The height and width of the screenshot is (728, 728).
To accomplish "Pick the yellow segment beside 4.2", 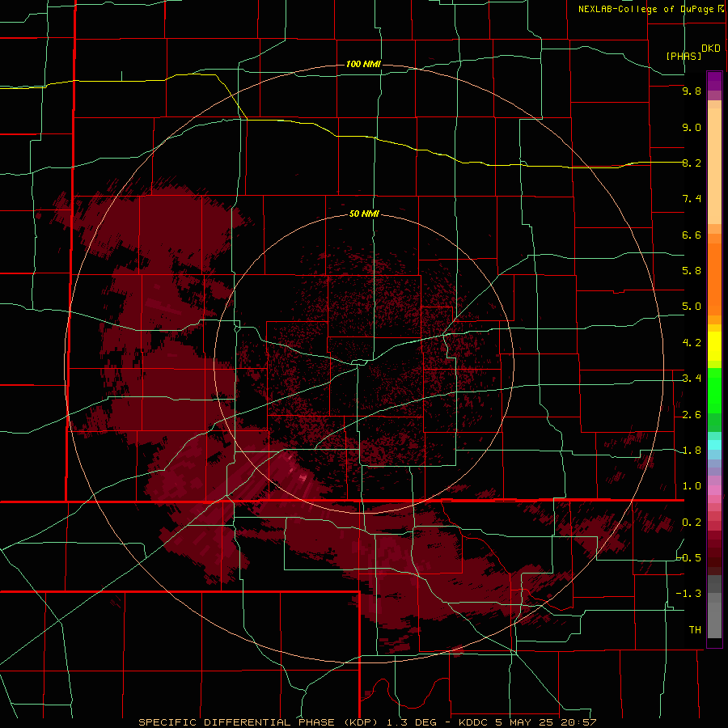I will [714, 346].
